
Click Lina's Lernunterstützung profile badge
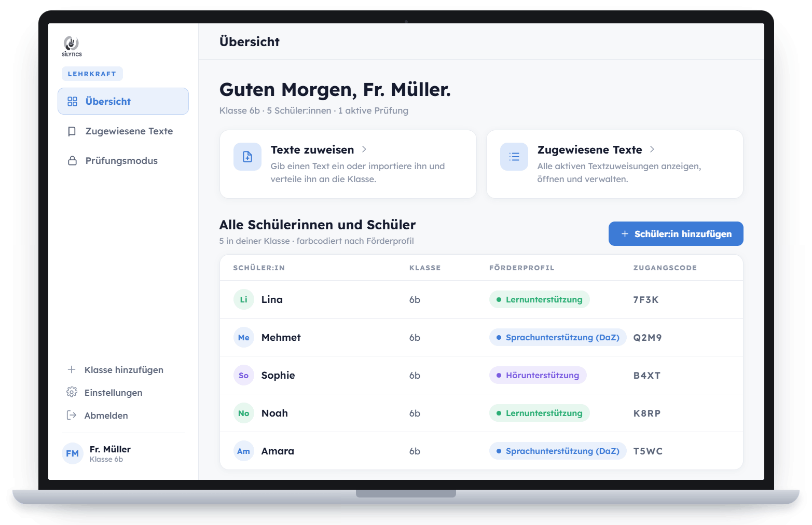coord(539,299)
